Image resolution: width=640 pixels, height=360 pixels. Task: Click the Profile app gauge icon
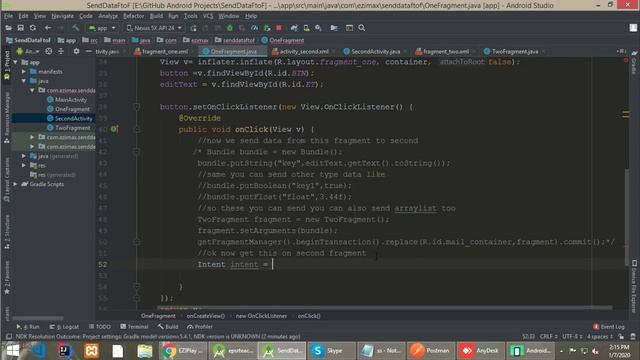click(254, 28)
